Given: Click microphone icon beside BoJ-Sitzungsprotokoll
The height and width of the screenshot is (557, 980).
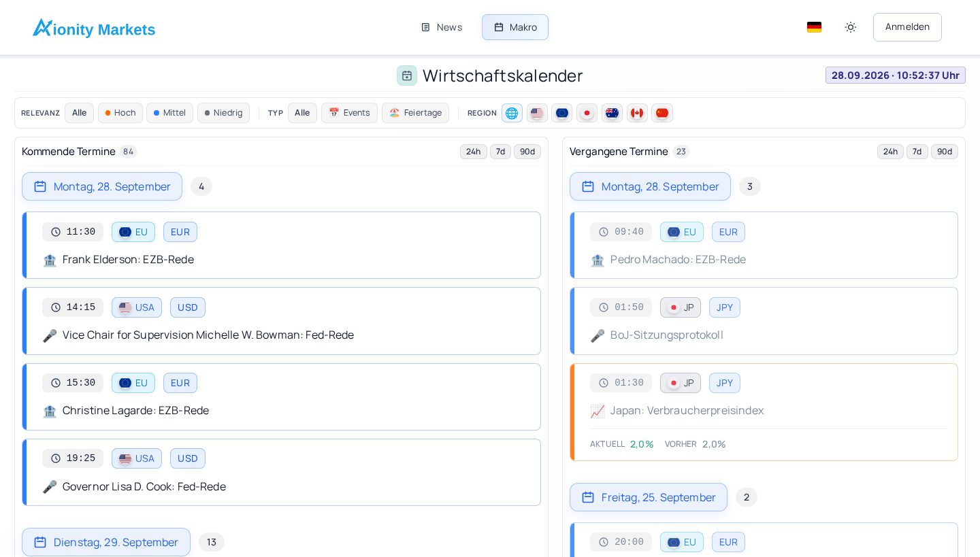Looking at the screenshot, I should pos(598,335).
